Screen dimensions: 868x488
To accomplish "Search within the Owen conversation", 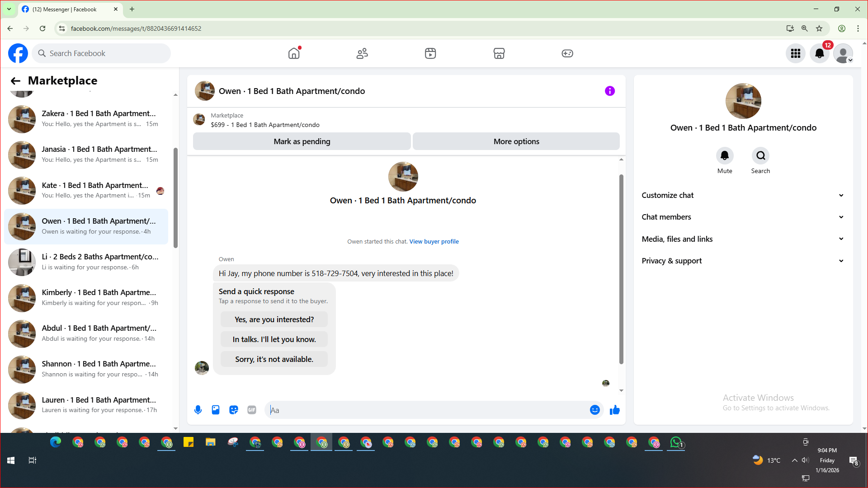I will pos(760,156).
